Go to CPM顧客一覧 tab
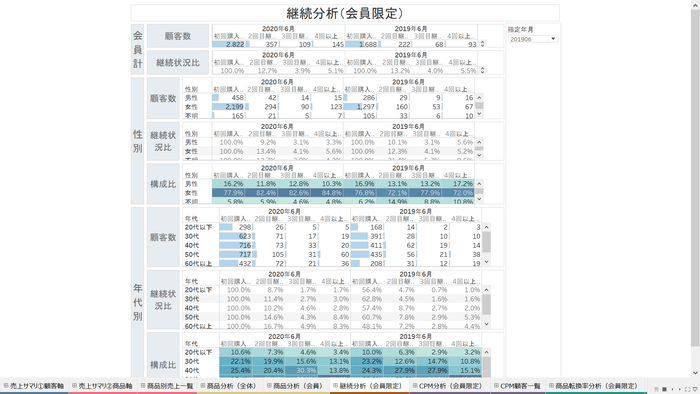700x394 pixels. 517,386
